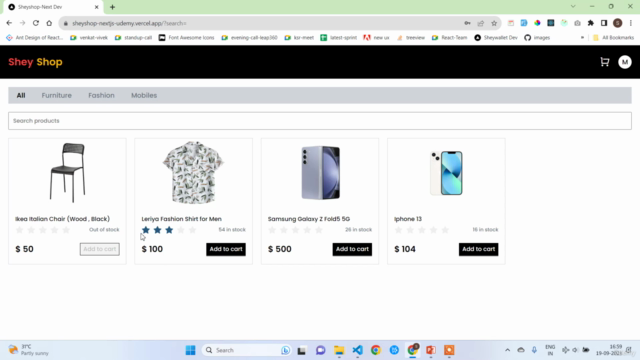
Task: Open the Ikea Italian Chair product image
Action: (x=67, y=173)
